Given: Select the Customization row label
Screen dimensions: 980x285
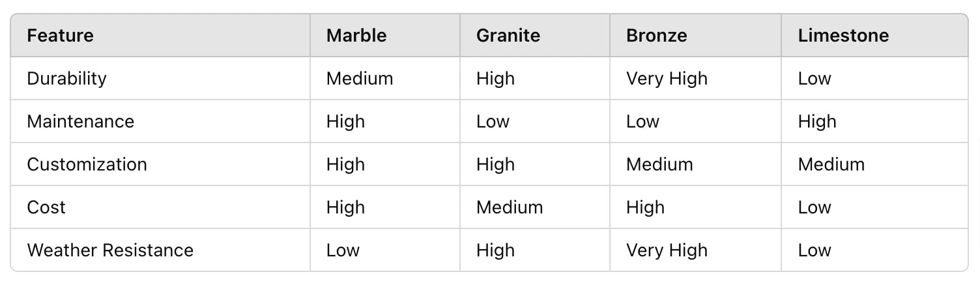Looking at the screenshot, I should tap(87, 165).
